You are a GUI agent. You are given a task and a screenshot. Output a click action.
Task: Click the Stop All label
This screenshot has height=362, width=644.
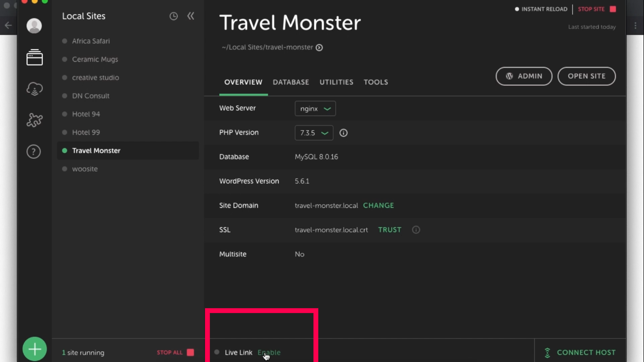[x=170, y=353]
